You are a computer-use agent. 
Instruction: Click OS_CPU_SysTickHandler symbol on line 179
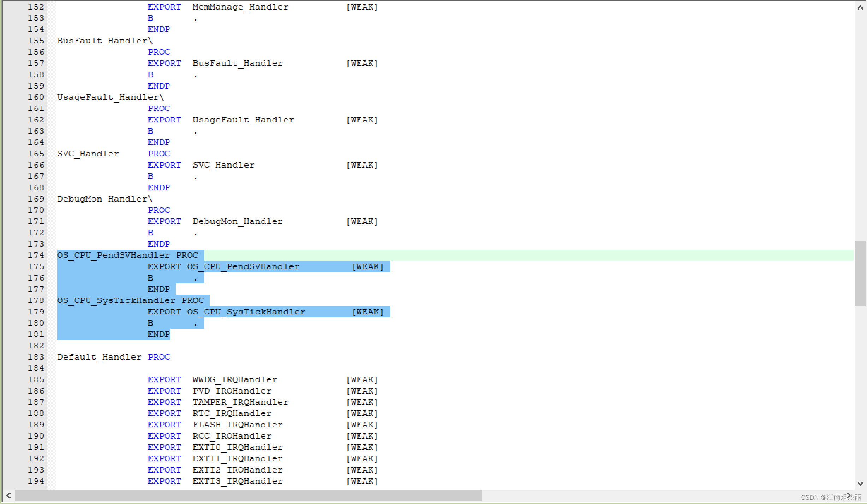pos(246,312)
